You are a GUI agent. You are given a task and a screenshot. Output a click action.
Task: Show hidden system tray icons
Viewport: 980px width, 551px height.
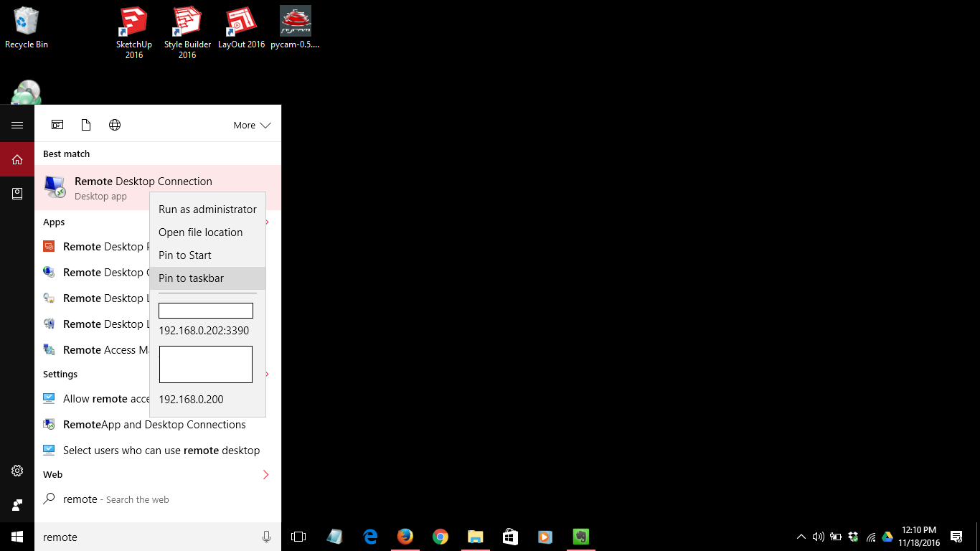[x=801, y=537]
